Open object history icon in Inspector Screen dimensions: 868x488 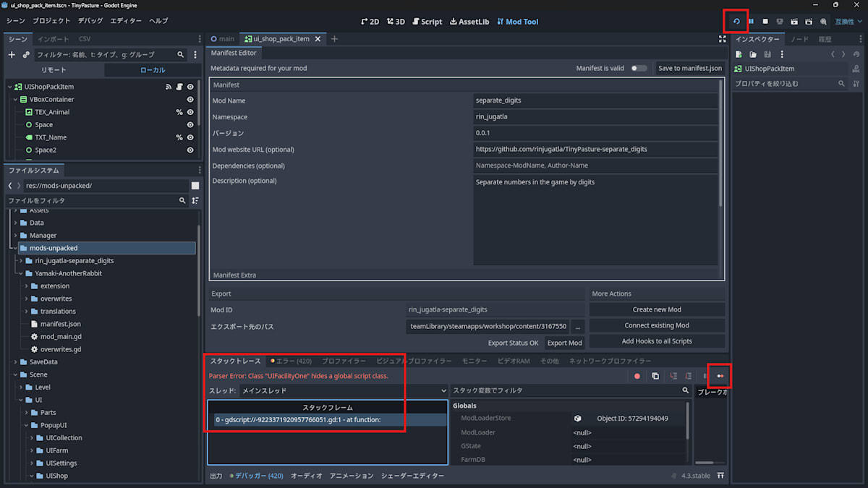(856, 54)
